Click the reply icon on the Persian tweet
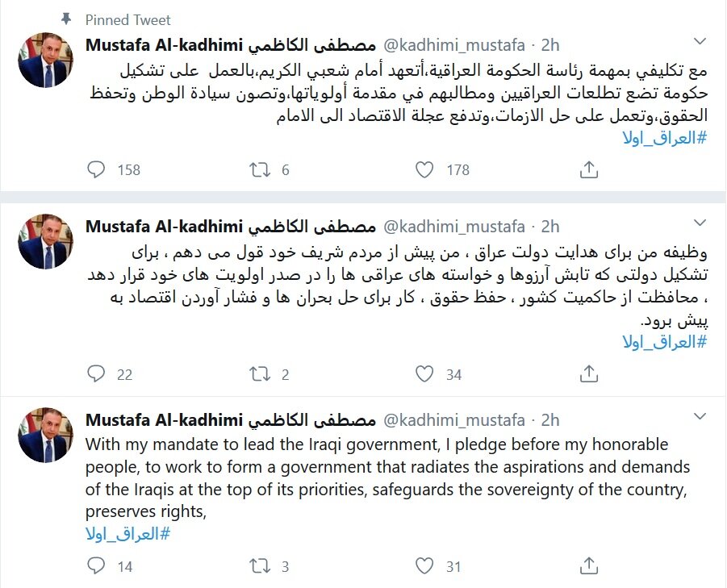Image resolution: width=727 pixels, height=588 pixels. coord(96,374)
